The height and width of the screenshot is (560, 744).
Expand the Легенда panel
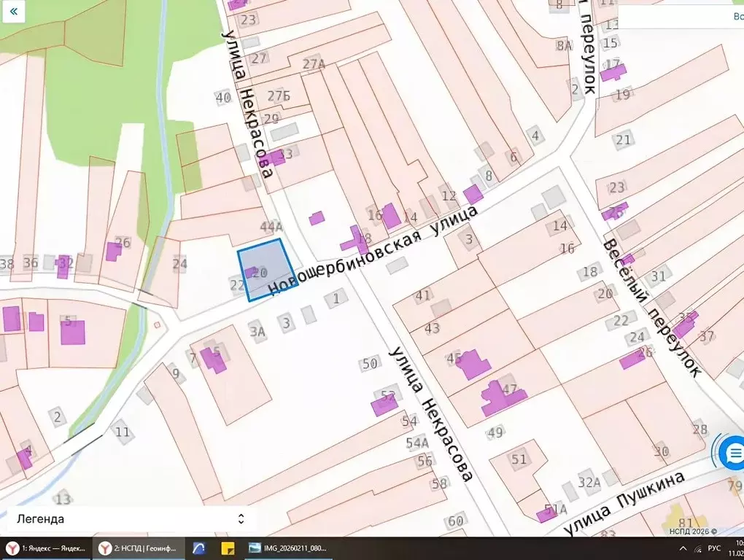point(124,519)
